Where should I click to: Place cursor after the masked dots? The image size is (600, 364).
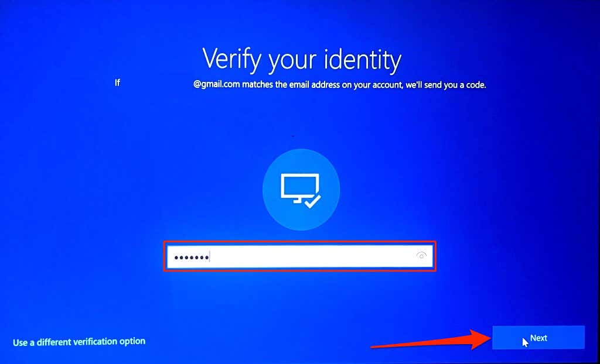[x=210, y=257]
